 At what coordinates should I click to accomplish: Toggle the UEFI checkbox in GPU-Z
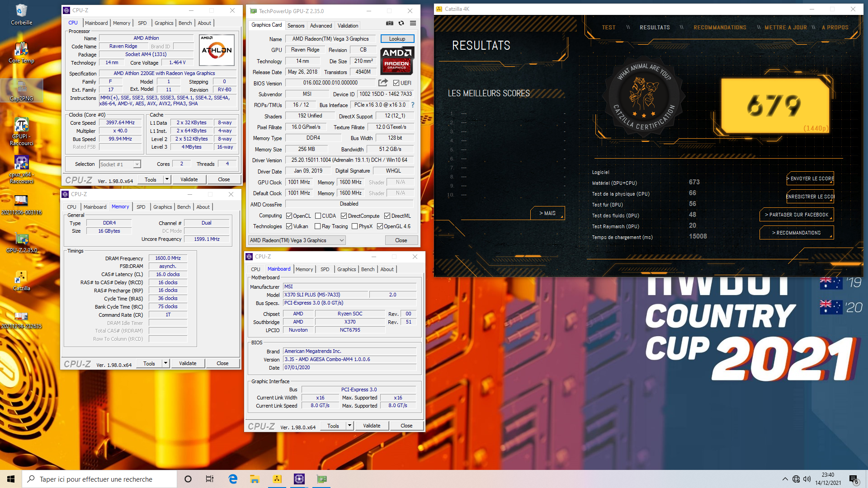[396, 83]
